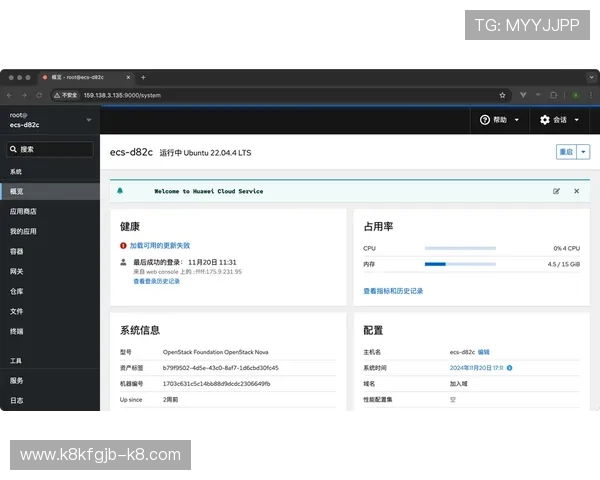The height and width of the screenshot is (480, 600).
Task: Select machine ID 1703c631 value
Action: [x=217, y=384]
